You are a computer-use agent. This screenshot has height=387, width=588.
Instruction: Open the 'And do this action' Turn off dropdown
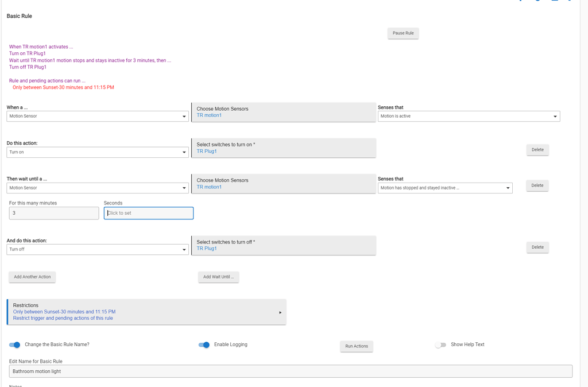tap(97, 250)
